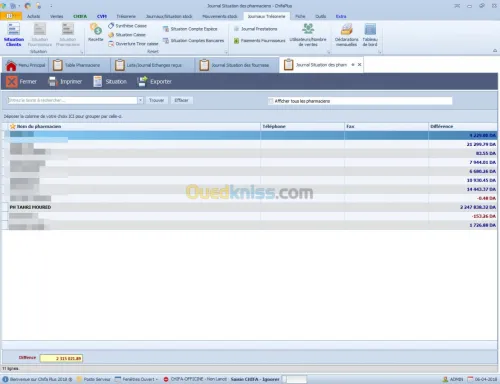Open the Trésorerie ribbon tab

tap(126, 16)
